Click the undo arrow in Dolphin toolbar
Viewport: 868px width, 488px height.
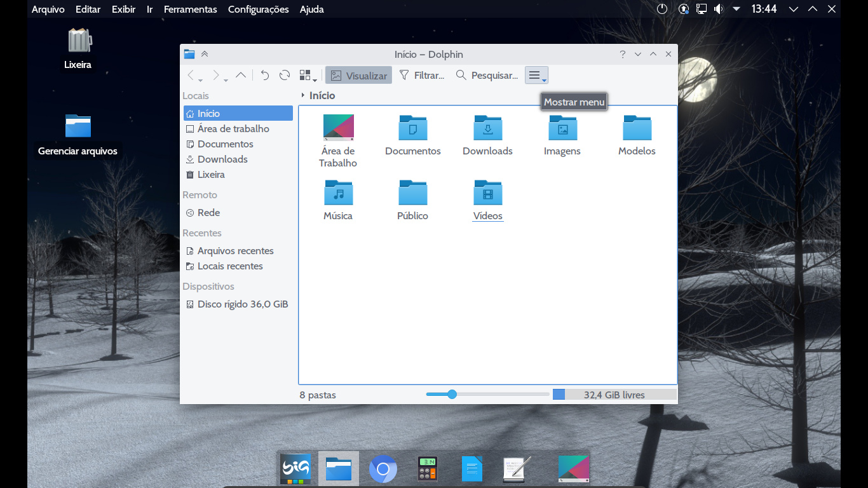265,75
